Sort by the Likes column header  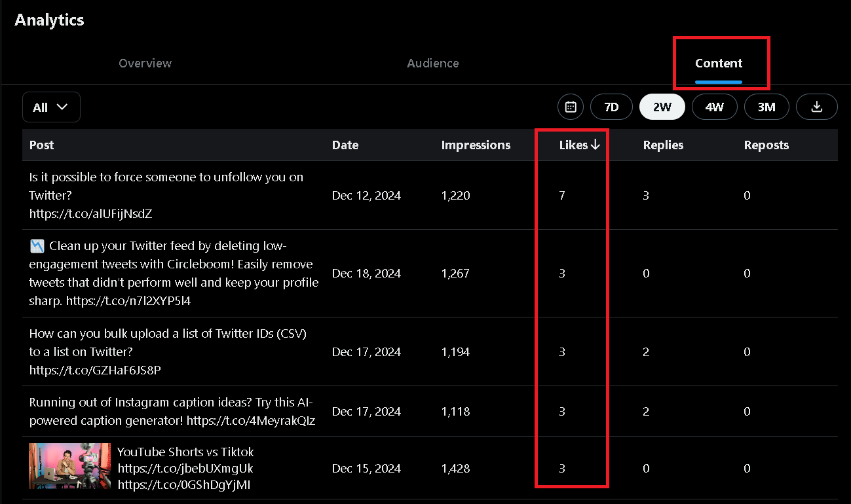579,145
